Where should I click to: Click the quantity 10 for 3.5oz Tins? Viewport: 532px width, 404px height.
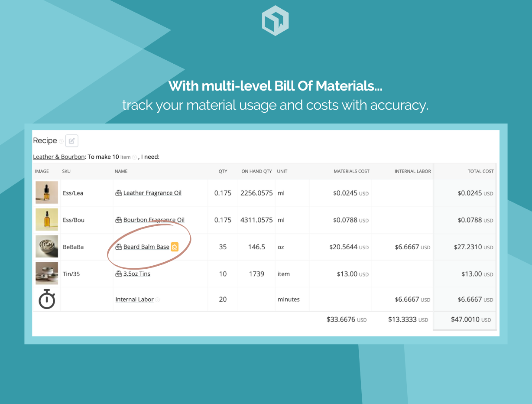coord(223,274)
